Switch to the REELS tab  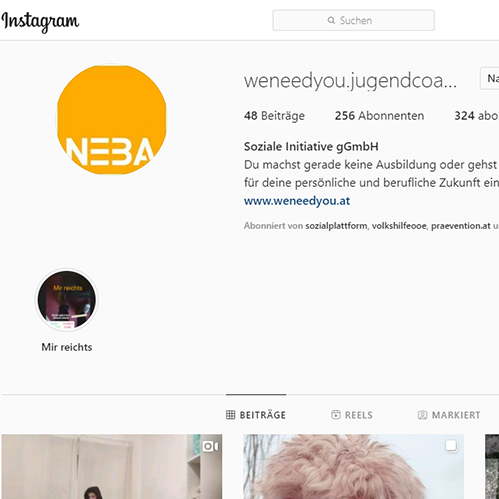352,415
